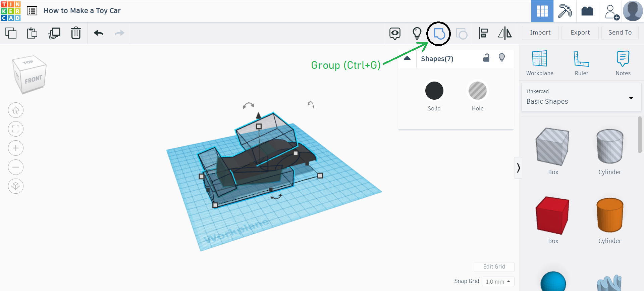The height and width of the screenshot is (291, 644).
Task: Pick the orange Cylinder shape
Action: click(x=610, y=215)
